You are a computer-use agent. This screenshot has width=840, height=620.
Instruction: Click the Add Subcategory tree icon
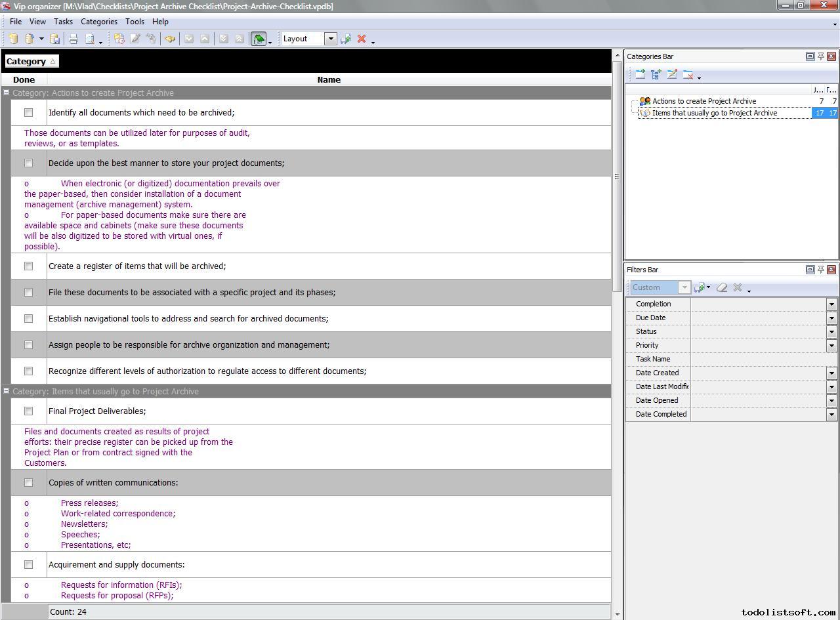(656, 75)
